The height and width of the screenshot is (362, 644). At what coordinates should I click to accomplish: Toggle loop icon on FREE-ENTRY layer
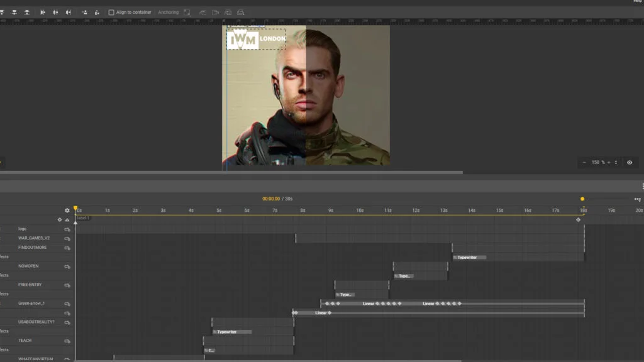point(67,285)
